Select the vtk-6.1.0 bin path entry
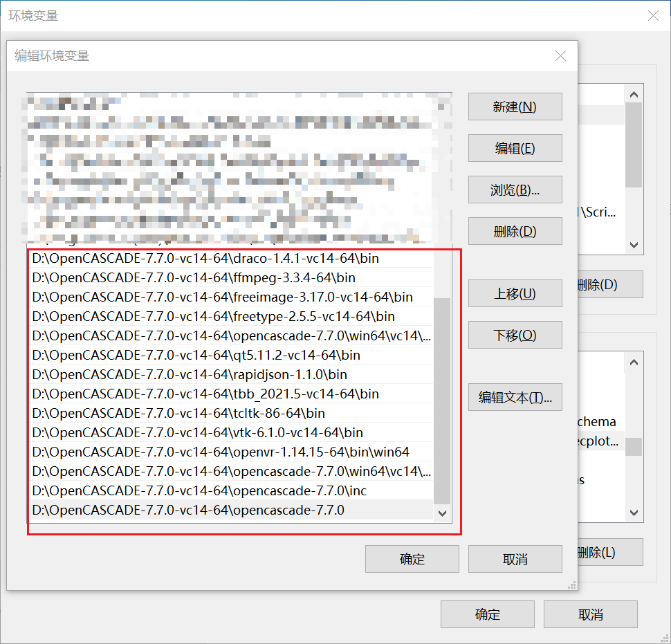 point(208,432)
